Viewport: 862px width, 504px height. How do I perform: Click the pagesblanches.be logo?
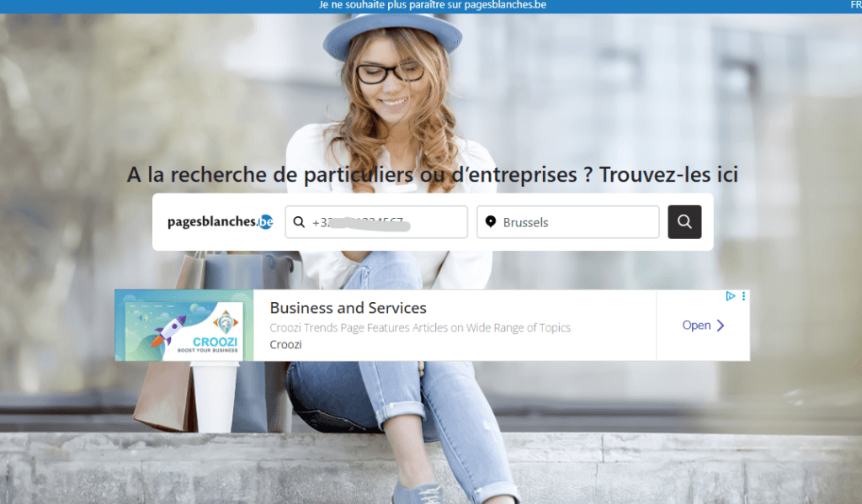(x=220, y=222)
